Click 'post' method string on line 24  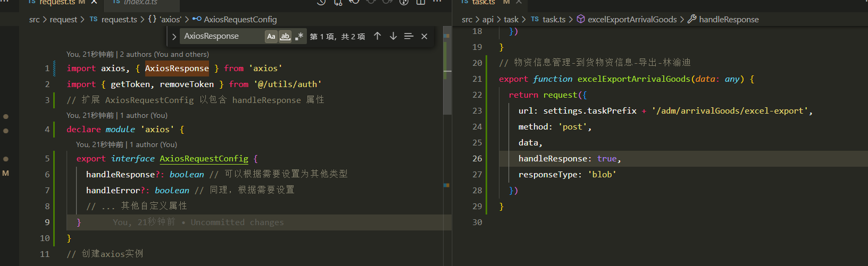(572, 127)
